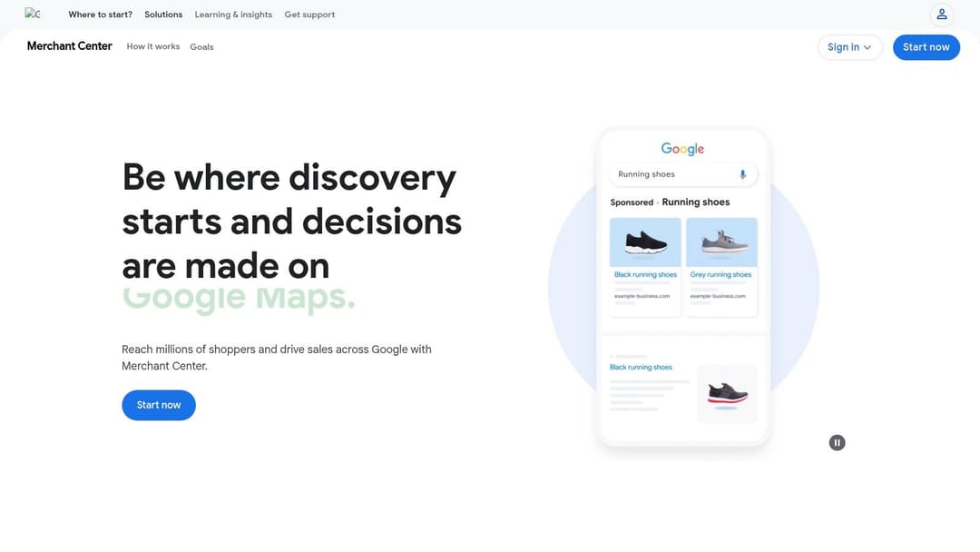The width and height of the screenshot is (980, 552).
Task: Select the Grey running shoes product image
Action: point(721,241)
